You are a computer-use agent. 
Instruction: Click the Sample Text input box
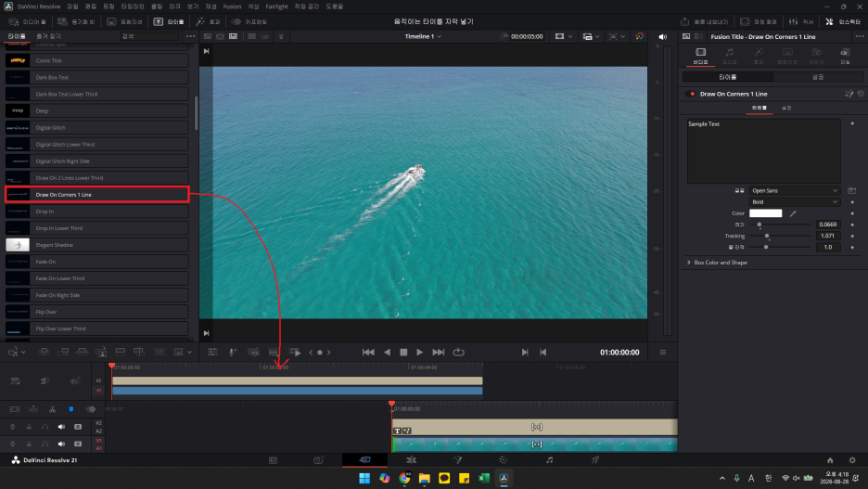pyautogui.click(x=764, y=150)
